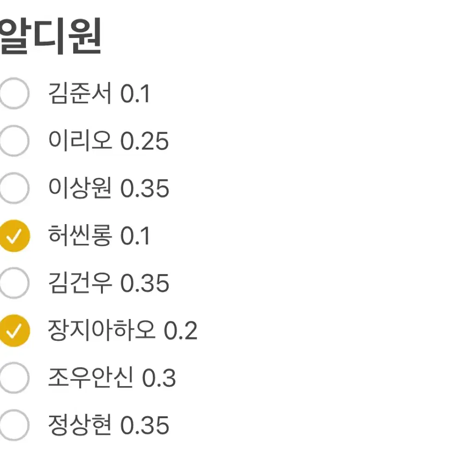Select the 이리오 0.25 radio circle
The height and width of the screenshot is (476, 476).
coord(14,141)
